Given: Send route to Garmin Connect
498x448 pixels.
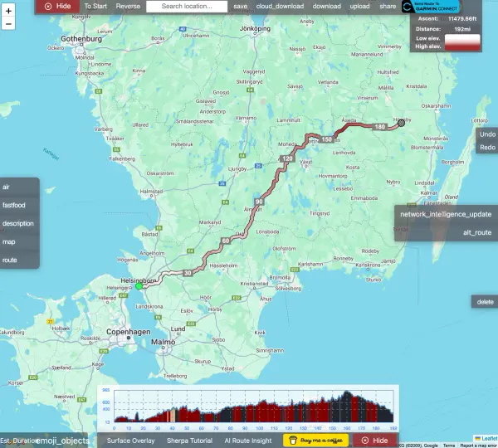Looking at the screenshot, I should click(x=432, y=6).
